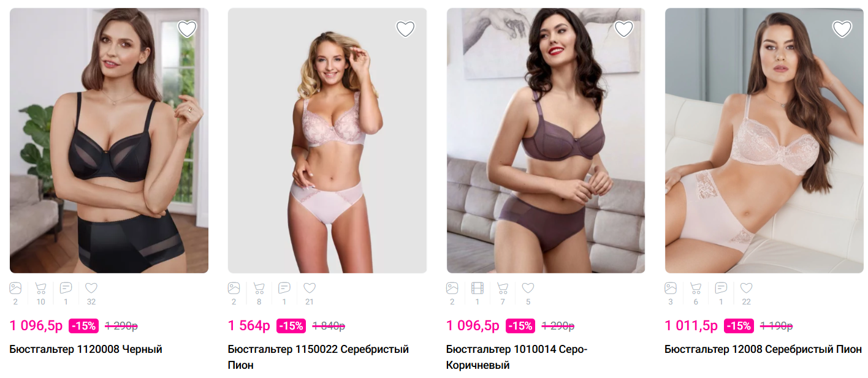
Task: Favorite the Бюстгальтер 1010014 Серо-Коричневый photo
Action: [x=623, y=29]
